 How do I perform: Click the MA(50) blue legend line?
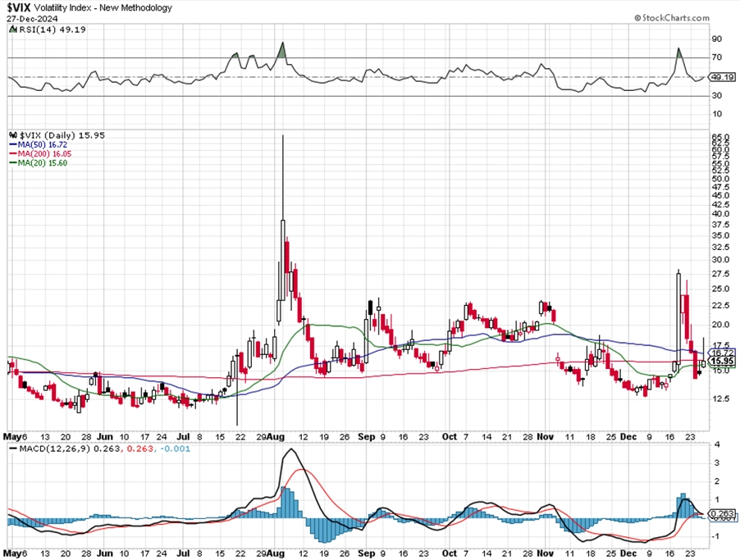pyautogui.click(x=13, y=145)
